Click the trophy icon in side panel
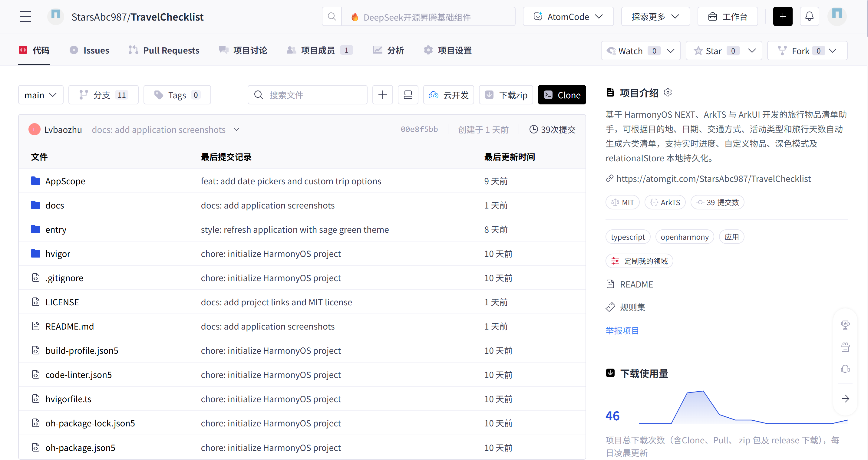The height and width of the screenshot is (460, 868). [x=845, y=325]
